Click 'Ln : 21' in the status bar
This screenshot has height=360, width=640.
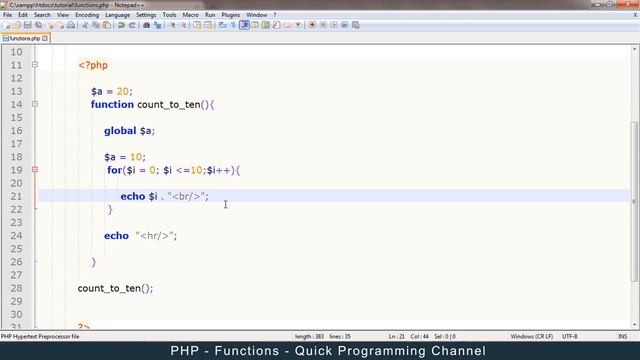396,337
